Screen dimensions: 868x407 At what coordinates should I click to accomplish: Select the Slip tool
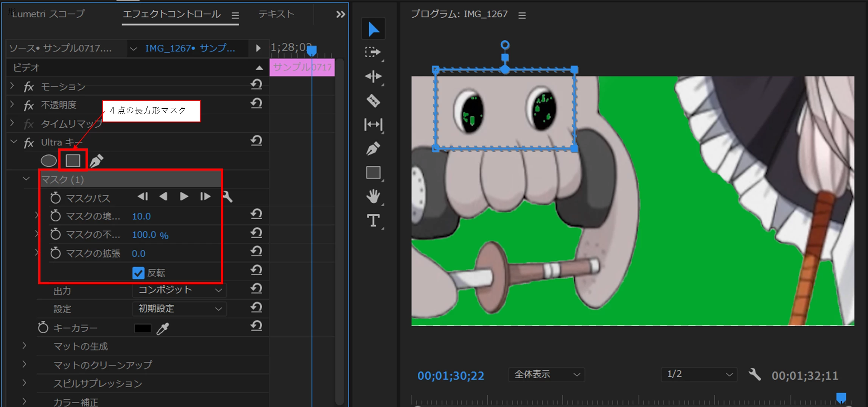click(x=373, y=125)
